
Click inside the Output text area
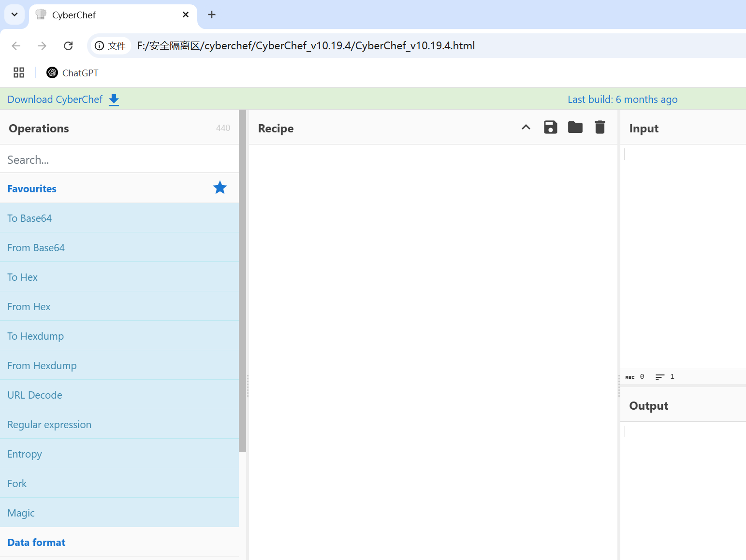tap(683, 490)
